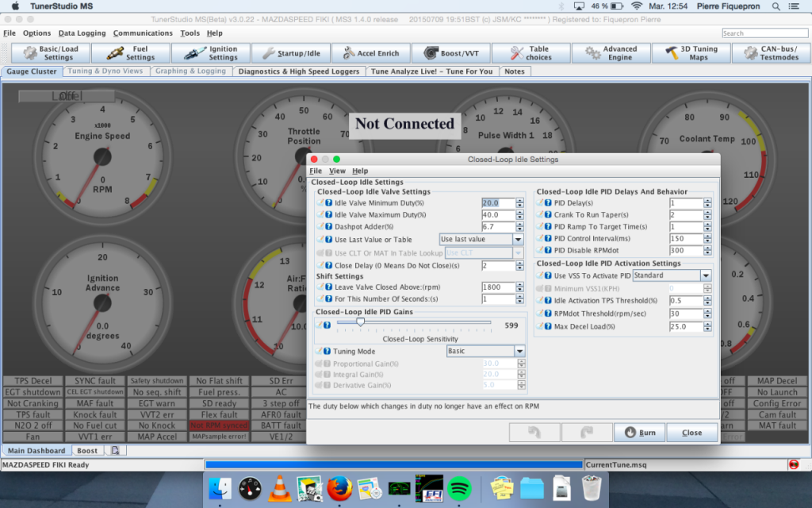Click the Close button in dialog
812x508 pixels.
point(691,433)
